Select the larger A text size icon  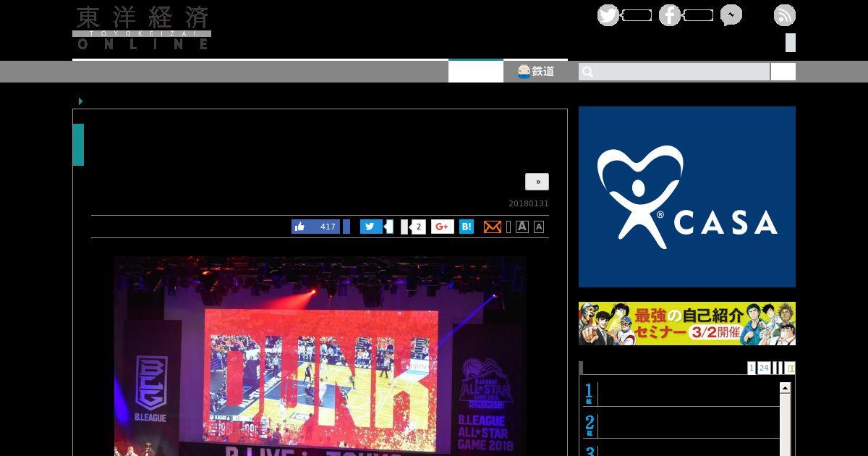[x=522, y=227]
